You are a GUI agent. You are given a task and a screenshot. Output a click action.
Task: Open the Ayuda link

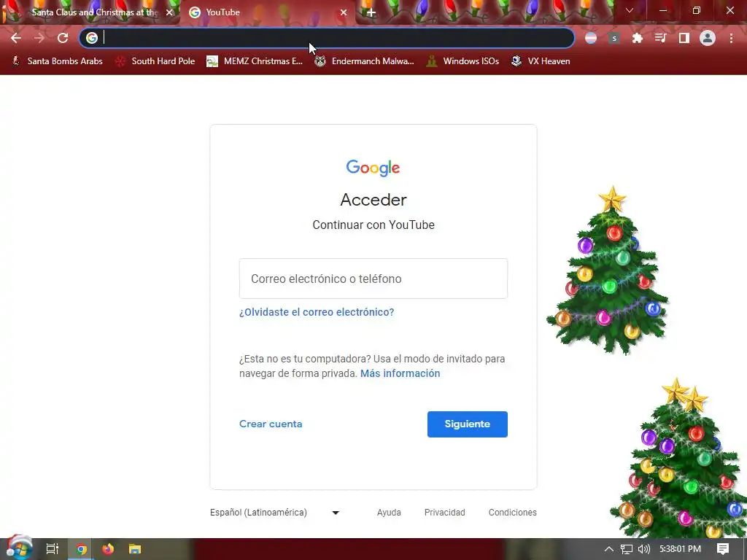[x=389, y=513]
